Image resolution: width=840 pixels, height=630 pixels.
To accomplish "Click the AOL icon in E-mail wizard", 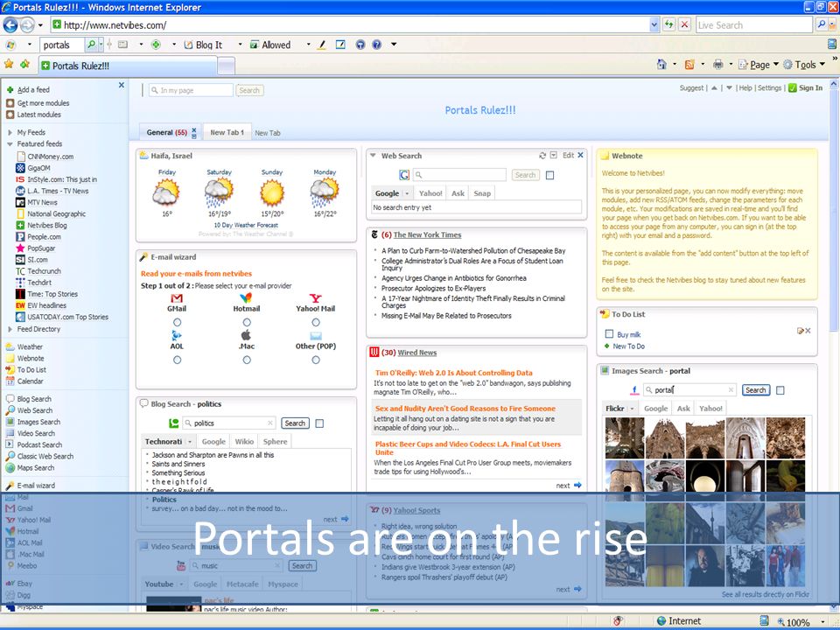I will point(176,336).
